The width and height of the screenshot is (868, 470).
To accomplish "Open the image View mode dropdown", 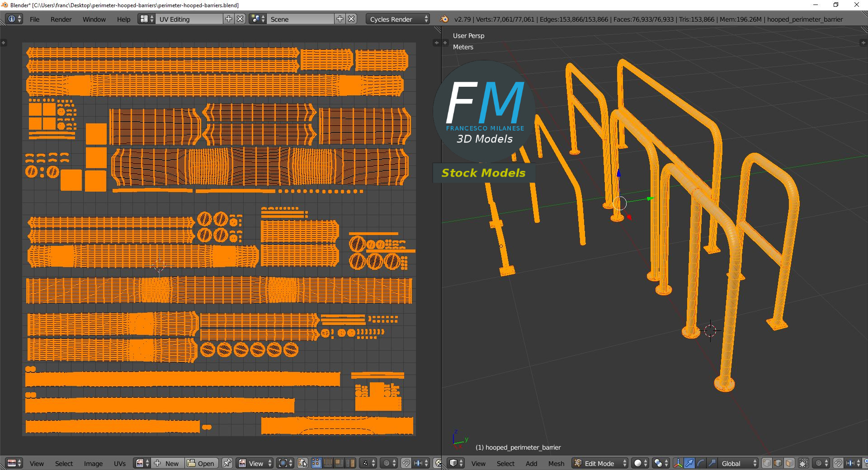I will click(255, 463).
